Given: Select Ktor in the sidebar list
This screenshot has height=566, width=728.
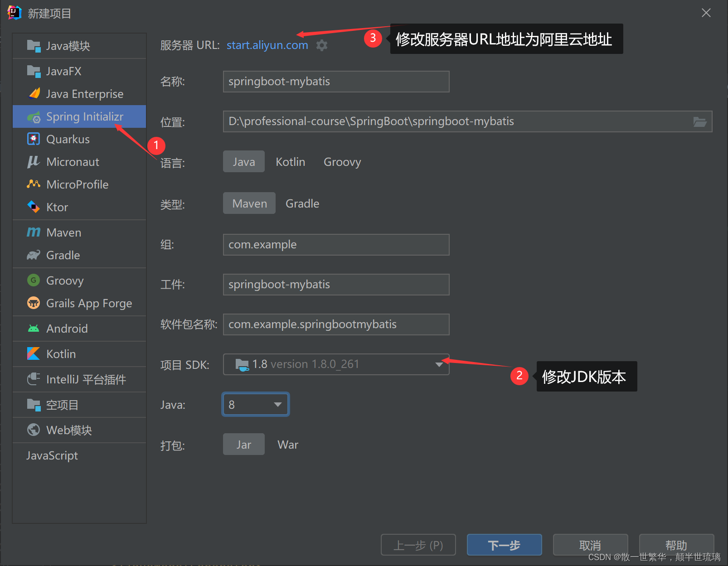Looking at the screenshot, I should pos(79,207).
